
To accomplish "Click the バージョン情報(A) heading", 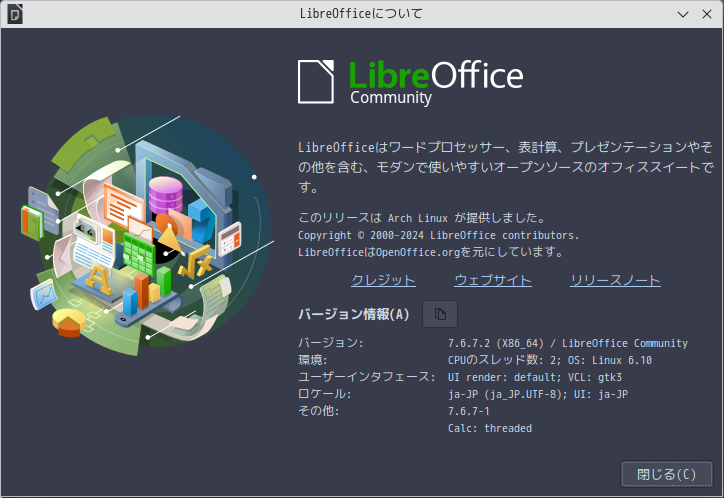I will coord(354,314).
